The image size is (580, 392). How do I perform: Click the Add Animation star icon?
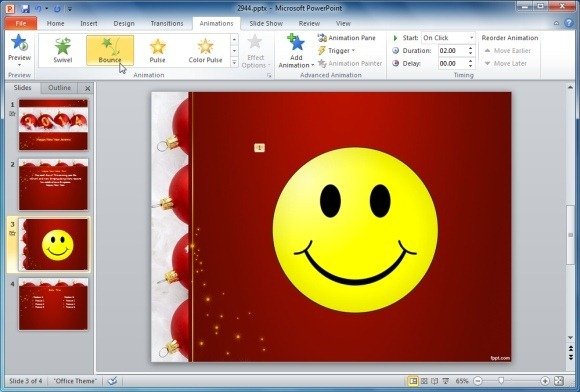point(296,42)
